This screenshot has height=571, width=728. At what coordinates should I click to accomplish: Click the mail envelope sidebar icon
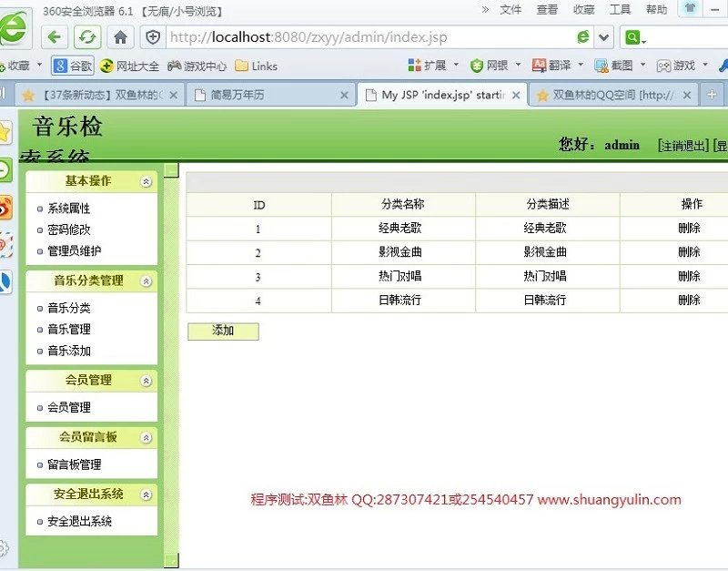tap(5, 244)
